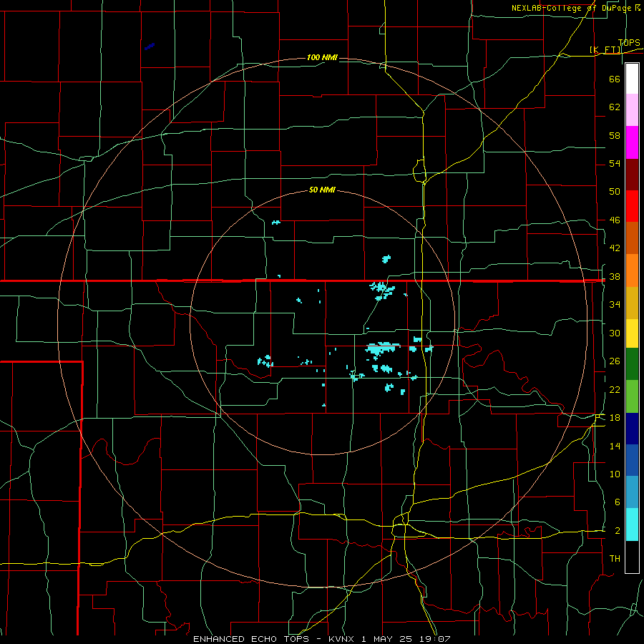Viewport: 644px width, 644px height.
Task: Click the black TH threshold swatch
Action: point(632,557)
